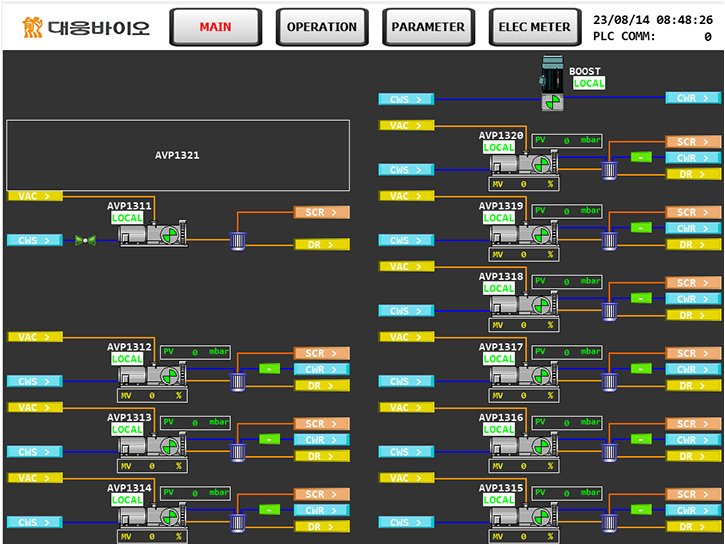Toggle AVP1312 LOCAL mode indicator
Screen dimensions: 725x545
click(127, 359)
